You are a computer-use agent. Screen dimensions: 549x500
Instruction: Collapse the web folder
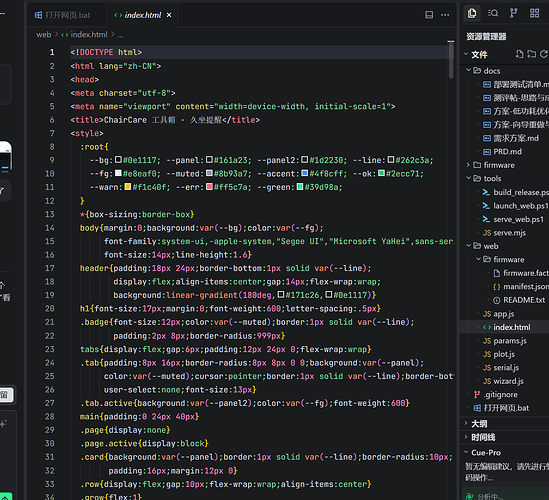tap(468, 246)
